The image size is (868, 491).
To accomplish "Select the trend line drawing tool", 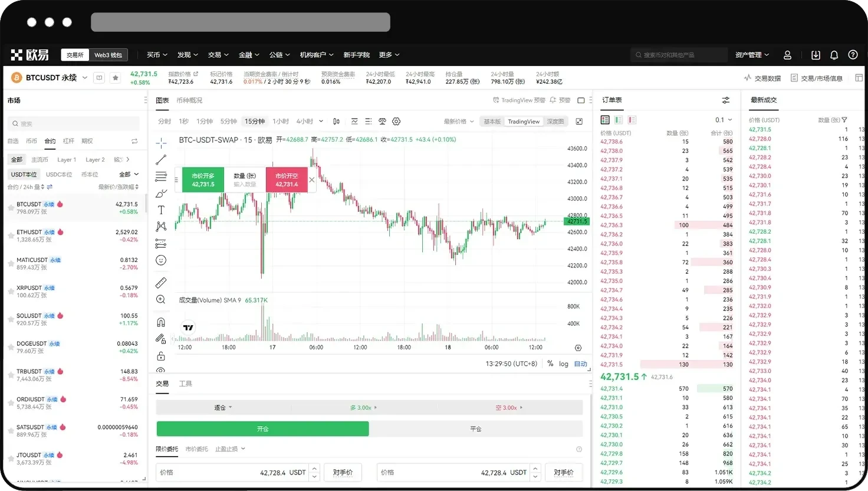I will [x=162, y=159].
